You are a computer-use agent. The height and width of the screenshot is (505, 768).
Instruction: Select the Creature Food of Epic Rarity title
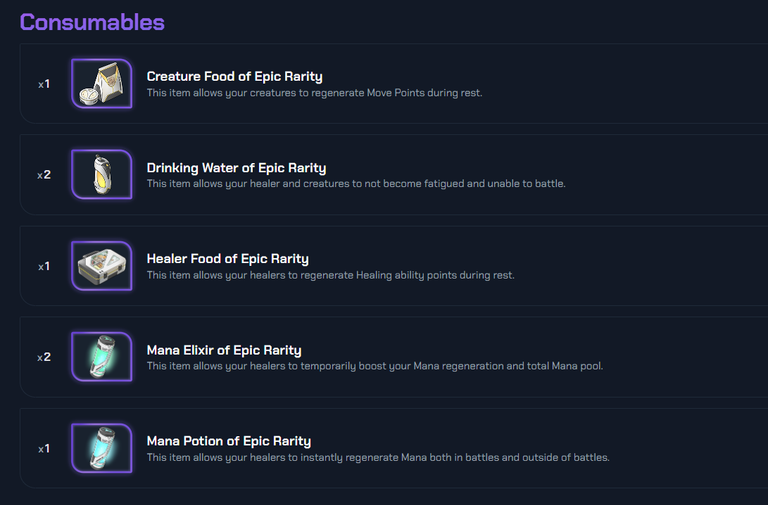click(234, 76)
